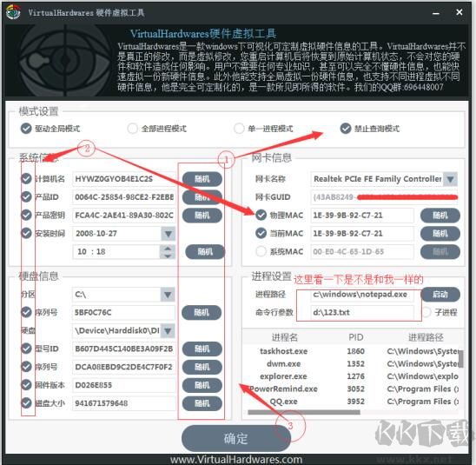Select 单一进程模式 radio option
This screenshot has height=465, width=476.
[x=239, y=129]
